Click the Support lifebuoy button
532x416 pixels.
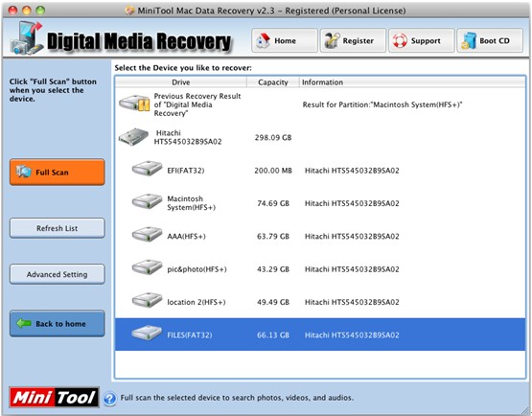(x=421, y=40)
